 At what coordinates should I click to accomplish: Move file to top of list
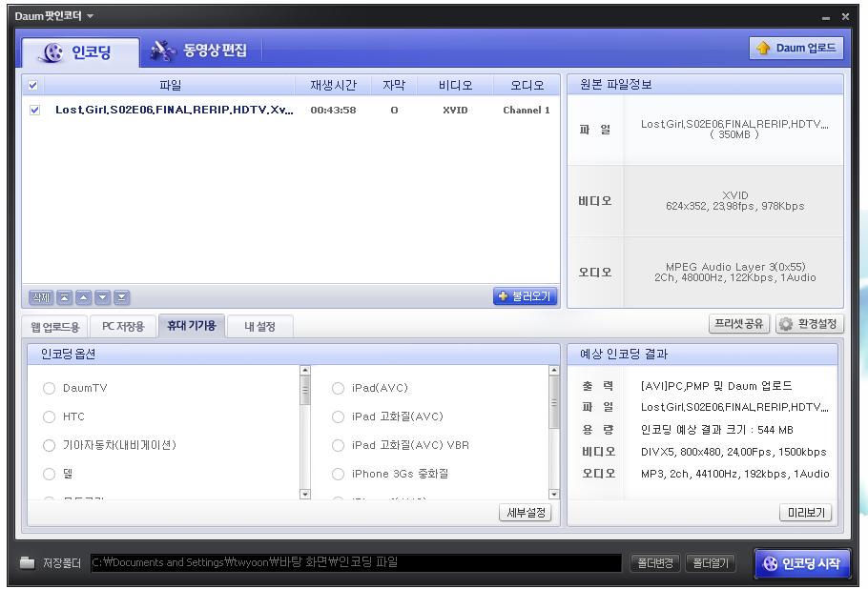point(64,297)
